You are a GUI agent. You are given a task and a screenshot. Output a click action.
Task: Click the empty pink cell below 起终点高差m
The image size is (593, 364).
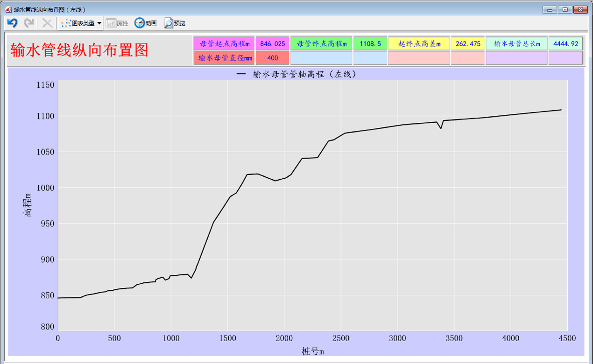(419, 58)
